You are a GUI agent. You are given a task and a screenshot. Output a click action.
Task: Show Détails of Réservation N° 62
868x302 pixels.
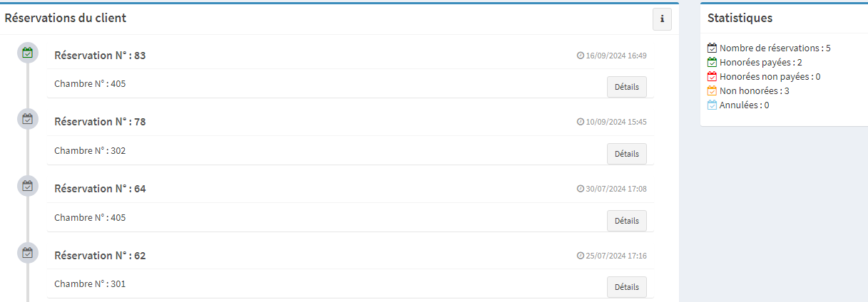click(626, 287)
